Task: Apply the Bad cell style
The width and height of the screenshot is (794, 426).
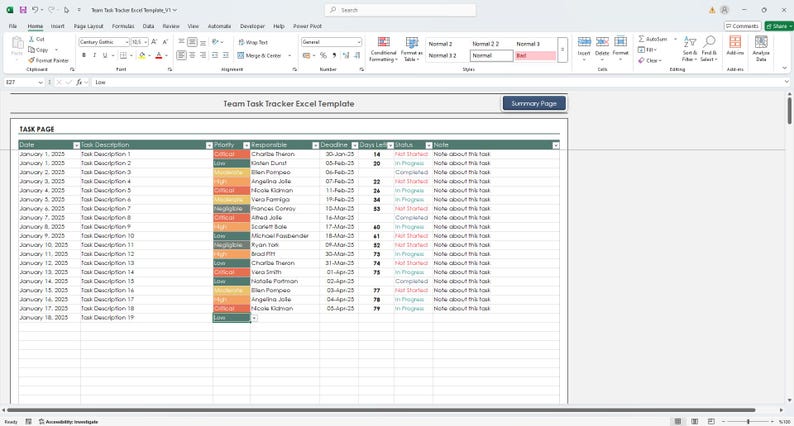Action: [x=535, y=56]
